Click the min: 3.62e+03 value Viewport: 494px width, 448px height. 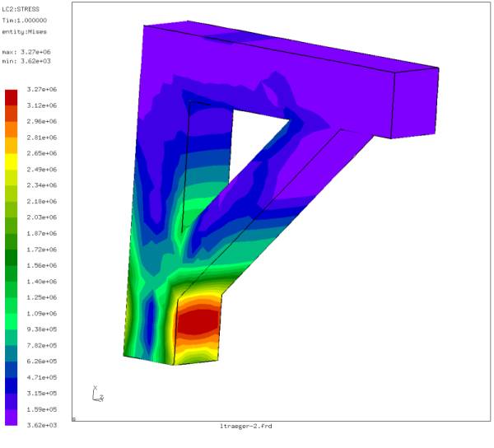(28, 60)
